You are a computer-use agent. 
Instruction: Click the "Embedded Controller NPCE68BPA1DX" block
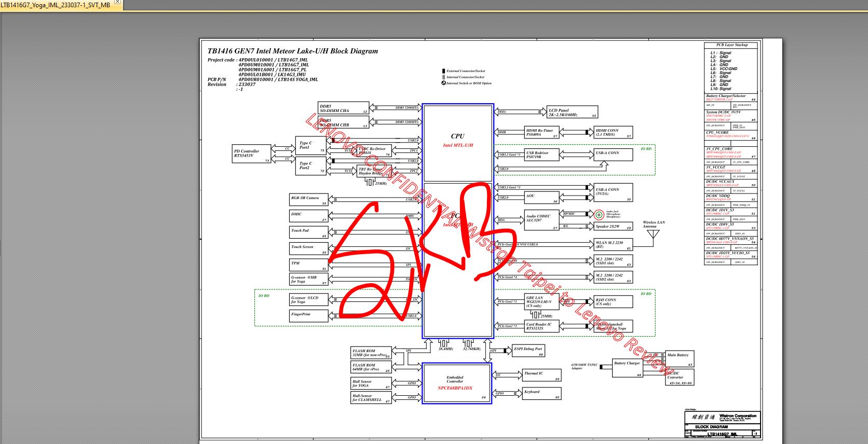tap(457, 383)
